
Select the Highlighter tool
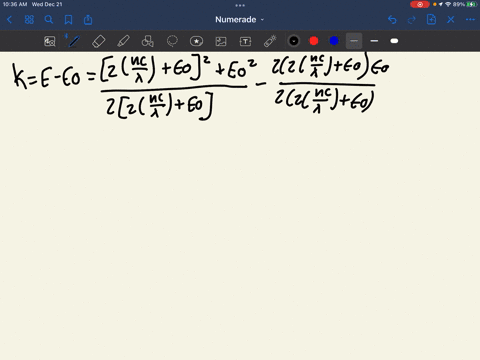coord(123,41)
